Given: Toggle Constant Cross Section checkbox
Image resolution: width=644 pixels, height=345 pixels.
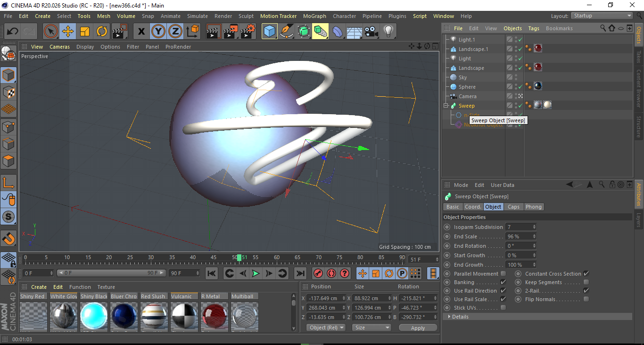Looking at the screenshot, I should point(586,274).
